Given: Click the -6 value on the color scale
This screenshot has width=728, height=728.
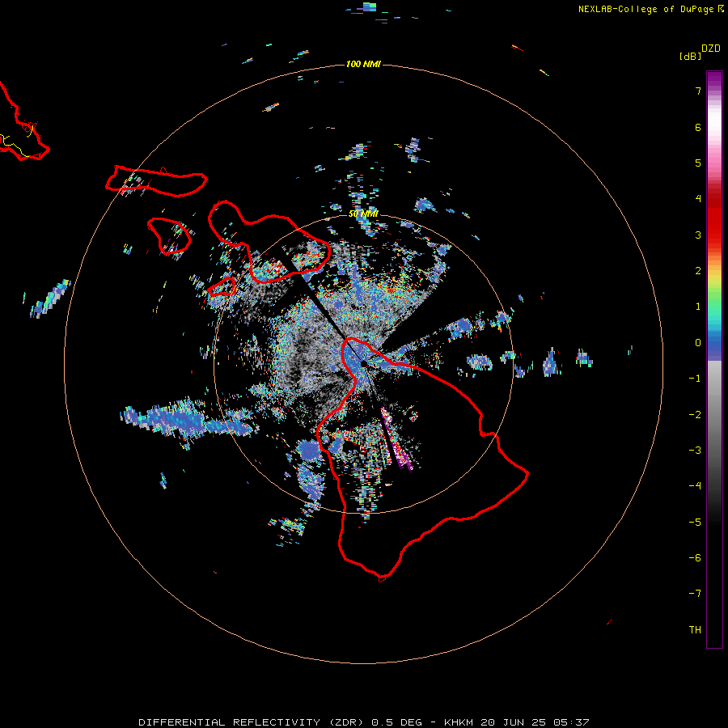Looking at the screenshot, I should [x=695, y=558].
